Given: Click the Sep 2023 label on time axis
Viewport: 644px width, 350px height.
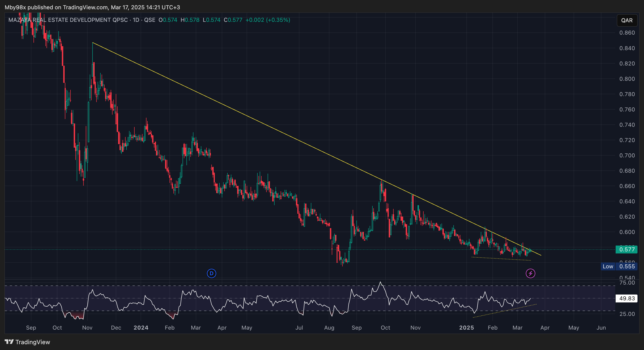Looking at the screenshot, I should [31, 327].
